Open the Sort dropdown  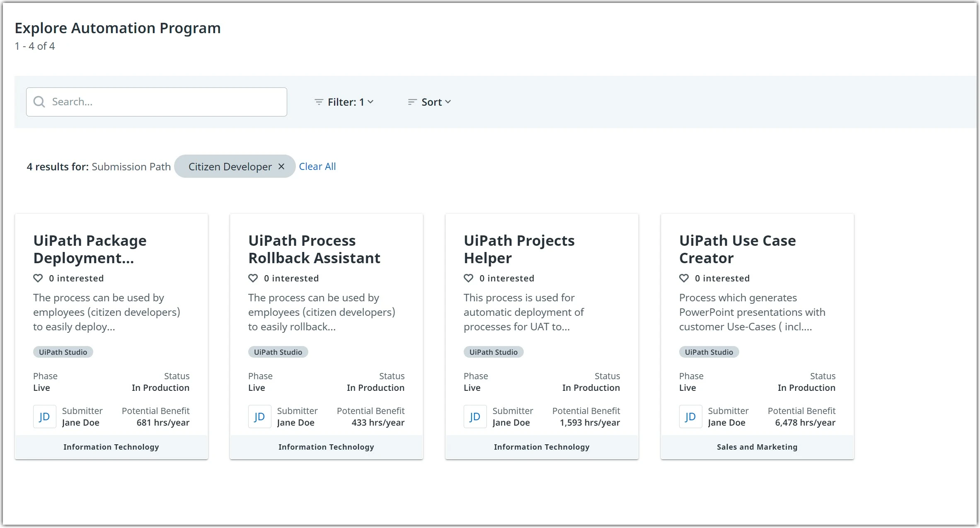429,102
